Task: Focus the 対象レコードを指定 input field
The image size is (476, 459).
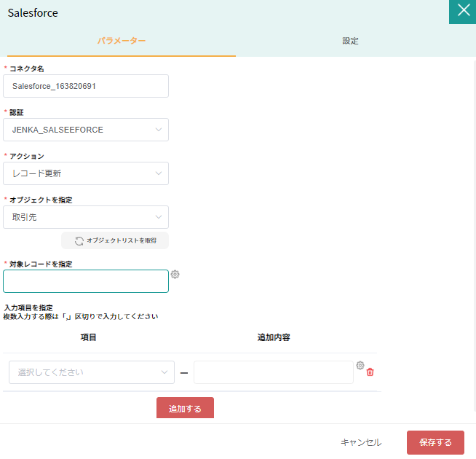Action: pyautogui.click(x=86, y=281)
